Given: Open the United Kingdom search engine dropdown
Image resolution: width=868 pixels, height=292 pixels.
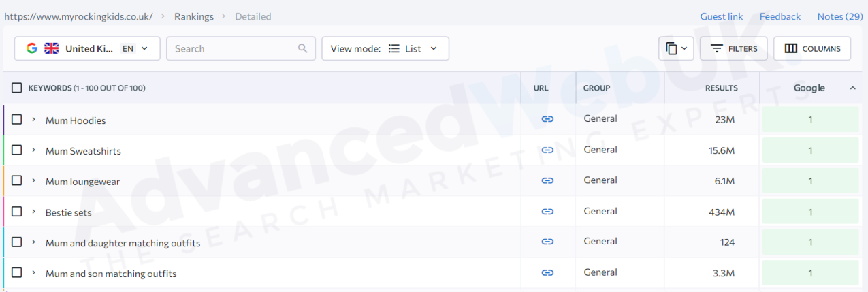Looking at the screenshot, I should tap(87, 48).
